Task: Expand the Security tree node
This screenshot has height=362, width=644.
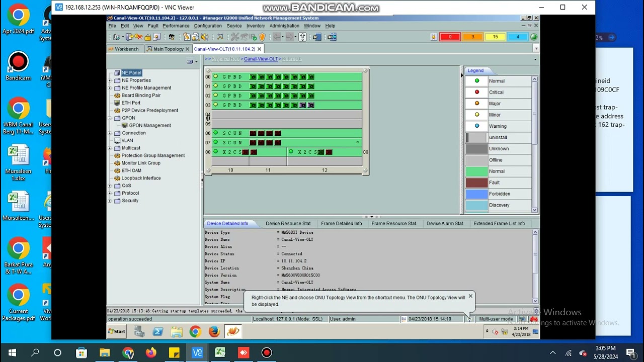Action: (x=110, y=201)
